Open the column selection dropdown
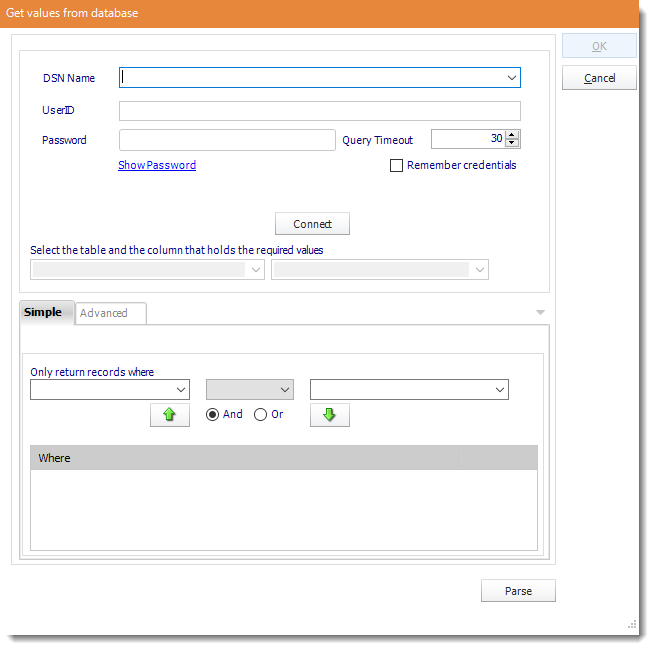The image size is (654, 650). (480, 270)
